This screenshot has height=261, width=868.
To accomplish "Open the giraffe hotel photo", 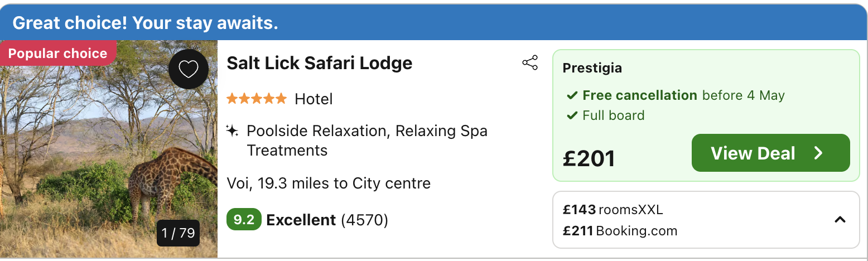I will [109, 149].
